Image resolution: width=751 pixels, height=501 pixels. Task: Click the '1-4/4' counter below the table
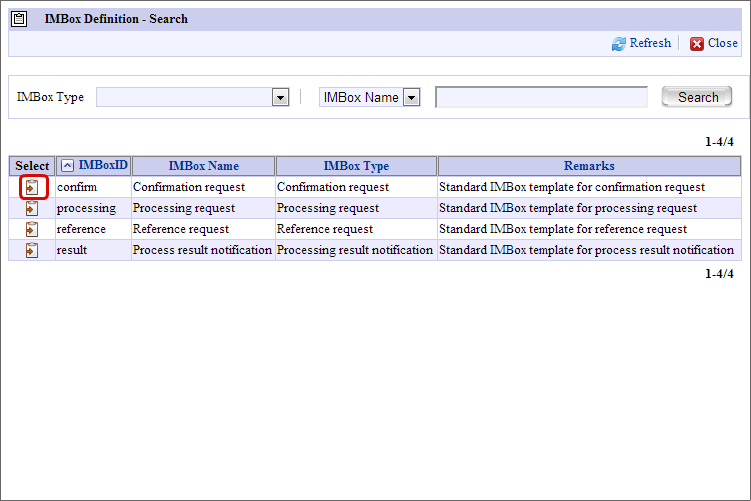click(719, 273)
